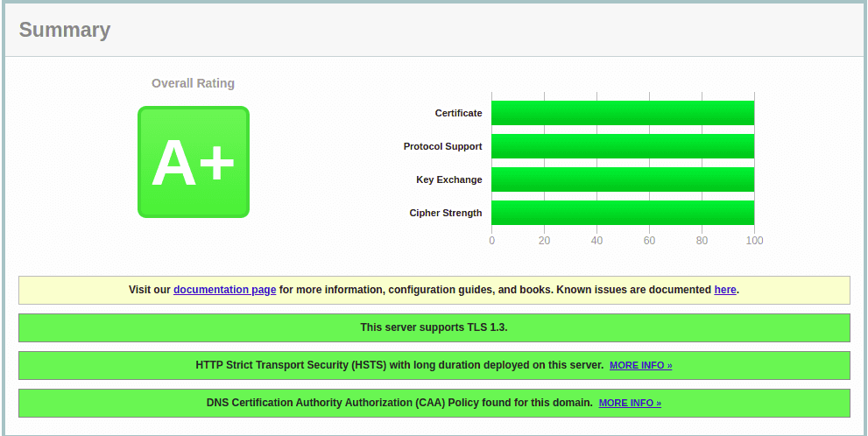
Task: Open the documentation page link
Action: click(224, 290)
